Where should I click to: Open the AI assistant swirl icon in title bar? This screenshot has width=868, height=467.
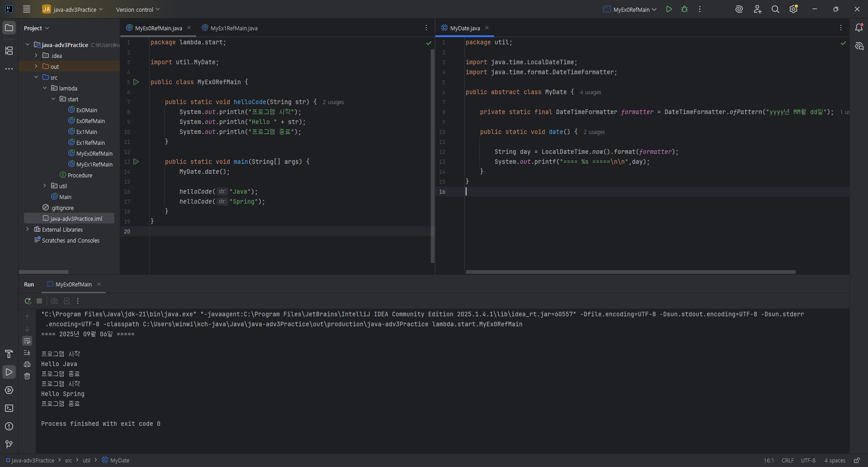(739, 9)
